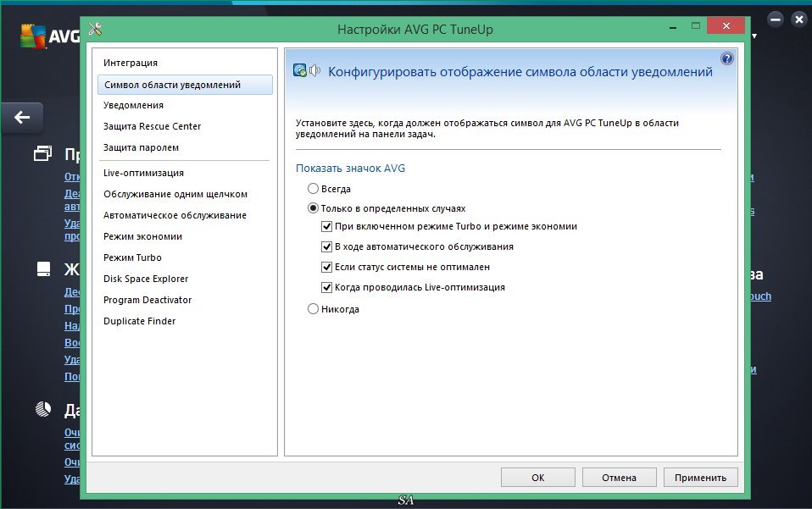
Task: Close the AVG PC TuneUp settings dialog
Action: point(726,25)
